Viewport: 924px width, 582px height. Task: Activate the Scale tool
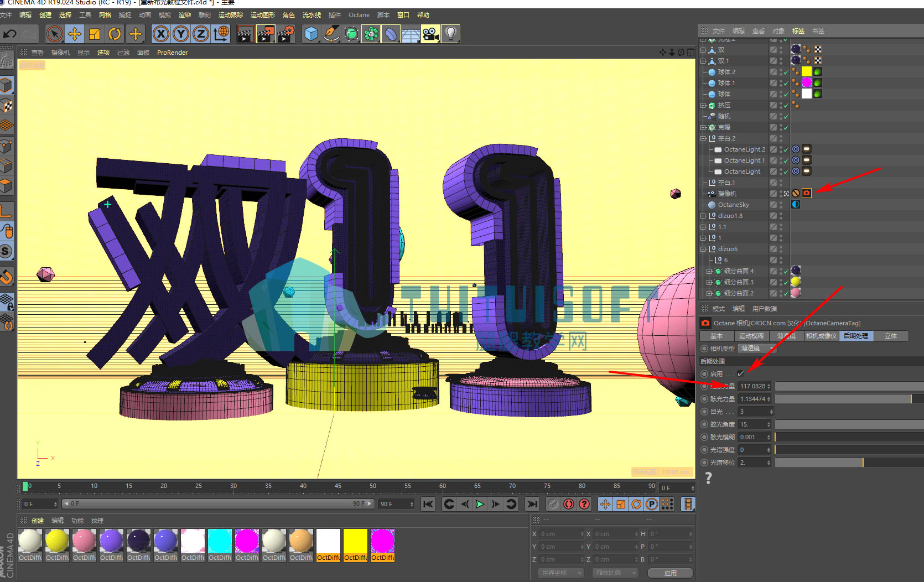(x=95, y=34)
